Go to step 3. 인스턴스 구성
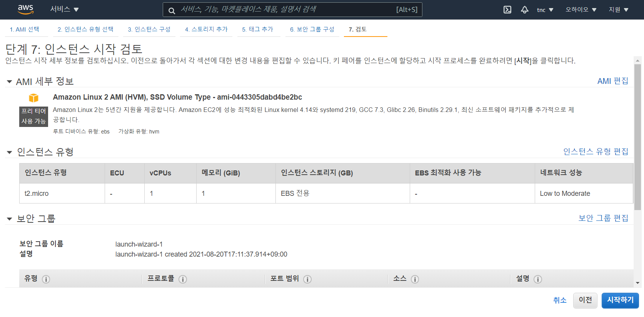The width and height of the screenshot is (644, 317). (x=149, y=29)
